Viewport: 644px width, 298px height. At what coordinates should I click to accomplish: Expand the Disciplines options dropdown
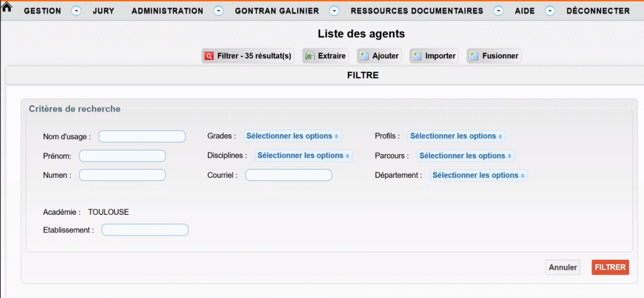click(x=304, y=156)
